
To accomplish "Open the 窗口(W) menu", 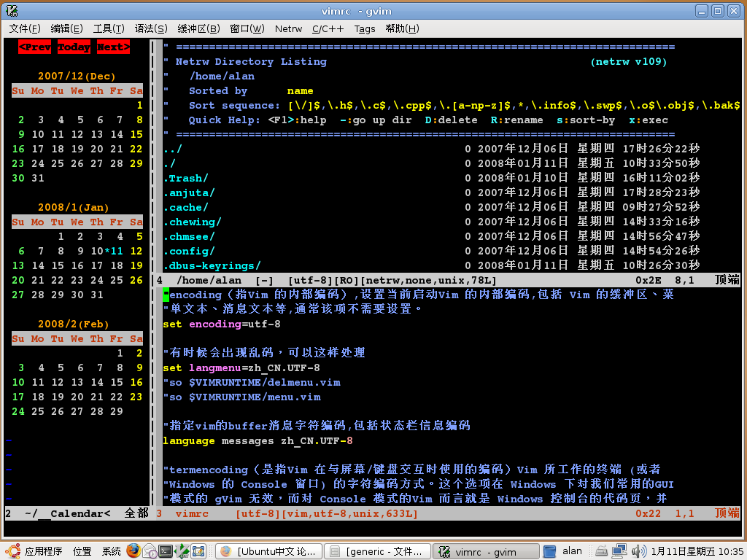I will 247,28.
